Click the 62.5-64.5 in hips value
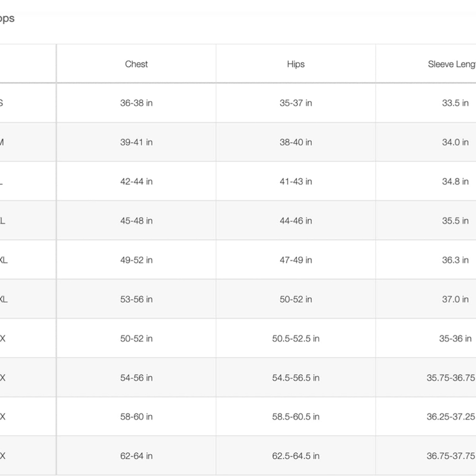 click(x=296, y=456)
